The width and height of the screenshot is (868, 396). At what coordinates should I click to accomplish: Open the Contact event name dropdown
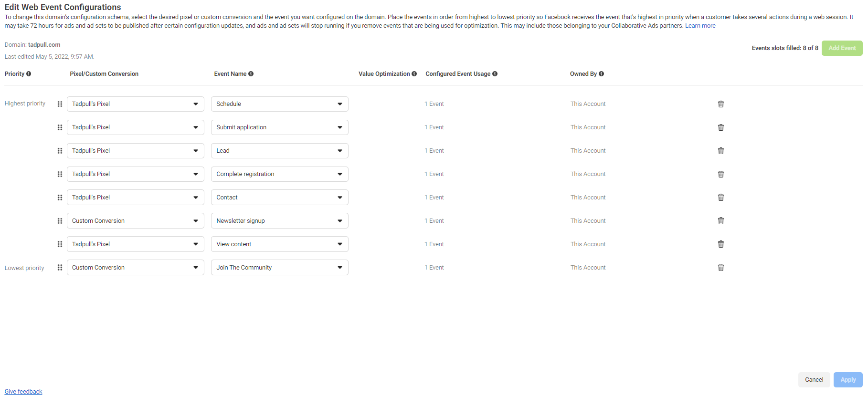(280, 198)
